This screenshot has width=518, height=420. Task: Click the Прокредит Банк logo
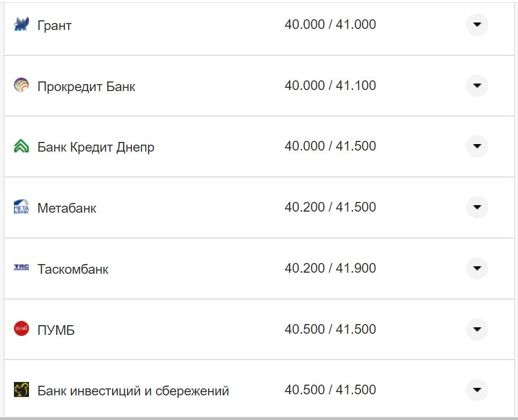click(20, 86)
